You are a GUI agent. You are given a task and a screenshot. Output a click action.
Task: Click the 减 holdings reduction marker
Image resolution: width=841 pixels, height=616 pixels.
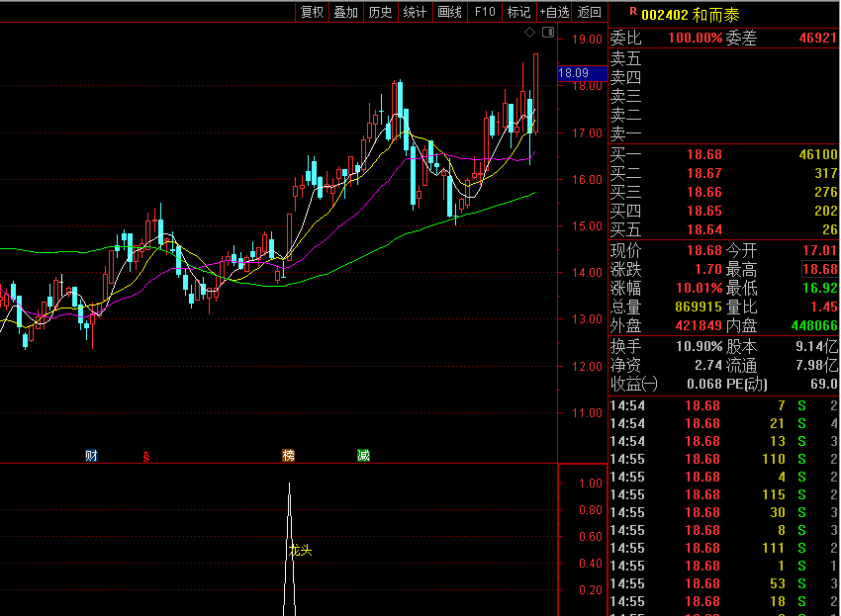(x=364, y=456)
